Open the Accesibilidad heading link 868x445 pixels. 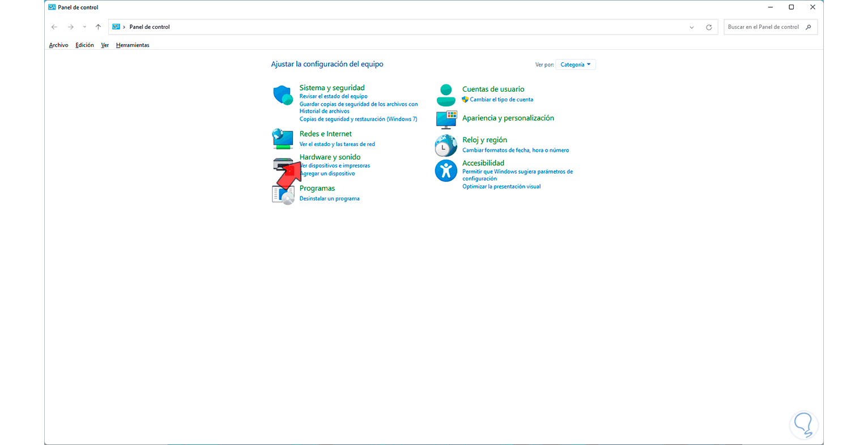(483, 163)
